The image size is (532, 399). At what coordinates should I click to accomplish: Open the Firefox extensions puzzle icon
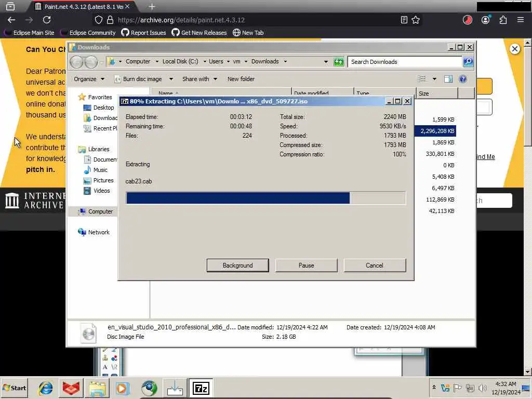tap(503, 20)
